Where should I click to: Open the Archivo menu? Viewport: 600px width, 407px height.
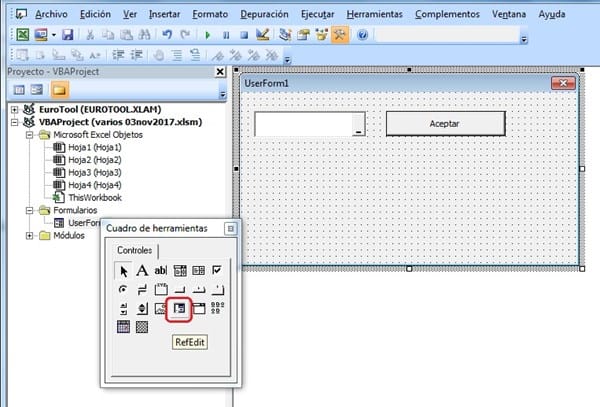pos(51,15)
